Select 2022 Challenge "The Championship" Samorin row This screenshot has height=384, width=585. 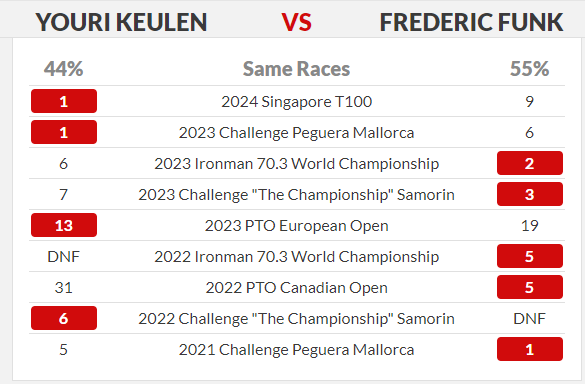(x=297, y=318)
